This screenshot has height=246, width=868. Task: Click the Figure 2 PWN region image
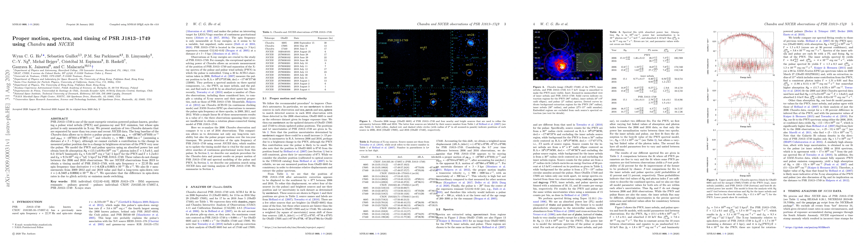tap(568, 55)
